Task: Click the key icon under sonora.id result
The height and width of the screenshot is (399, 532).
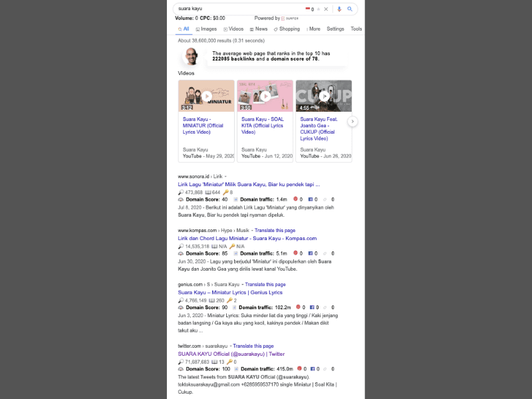Action: 225,192
